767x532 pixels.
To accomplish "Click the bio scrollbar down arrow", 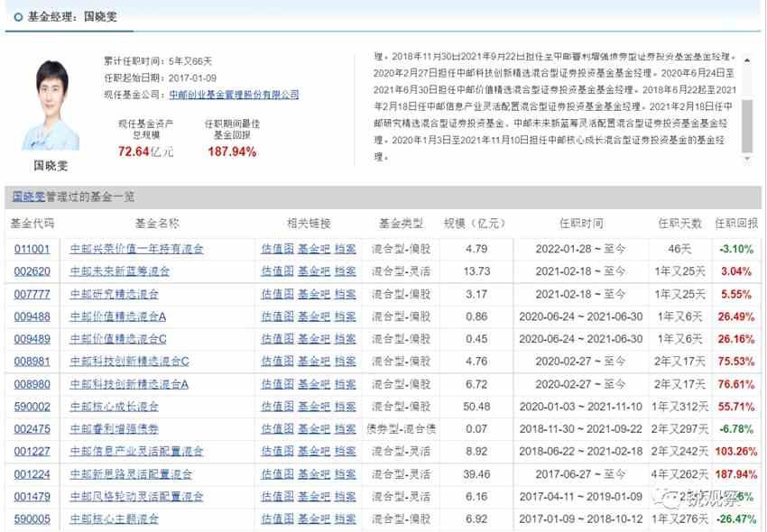I will point(747,159).
